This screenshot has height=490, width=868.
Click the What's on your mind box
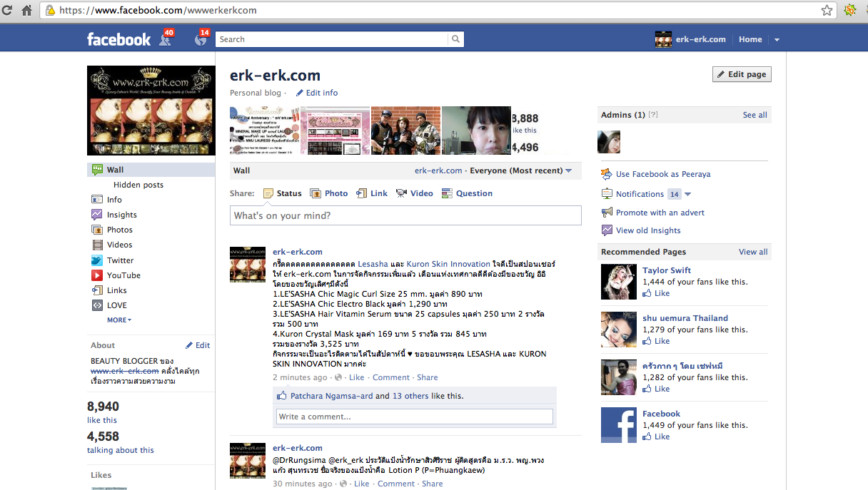coord(405,215)
